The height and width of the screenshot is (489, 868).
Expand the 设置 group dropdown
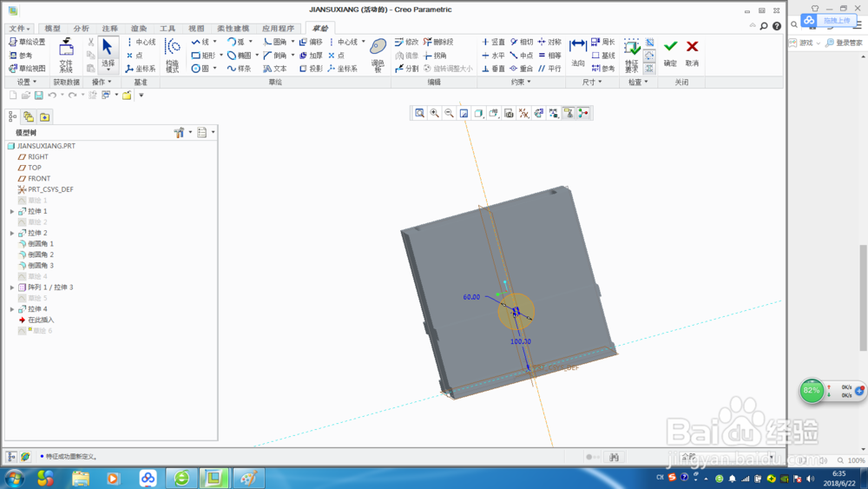27,82
